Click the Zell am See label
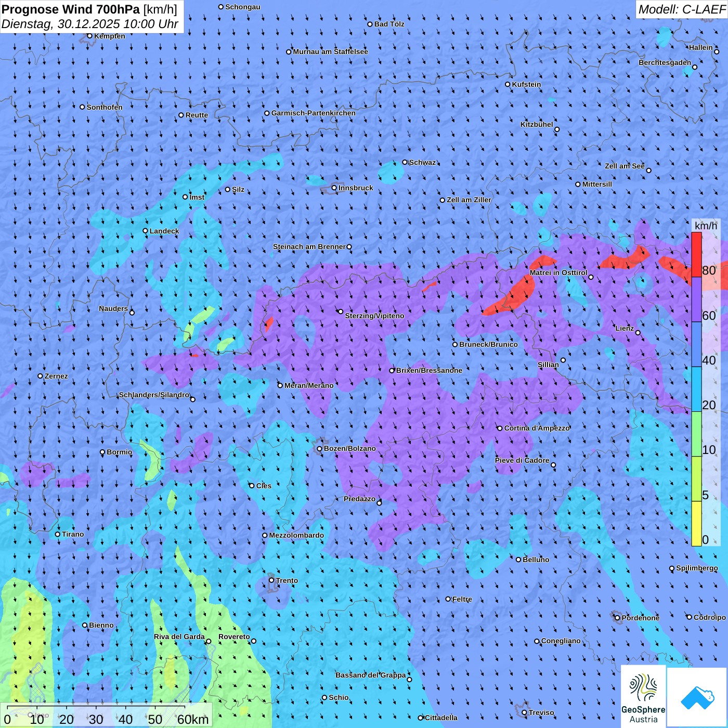 click(625, 166)
